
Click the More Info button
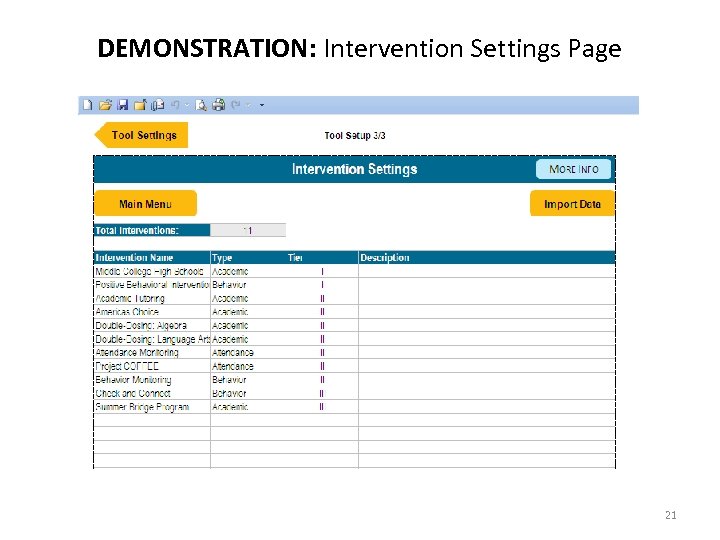point(574,169)
